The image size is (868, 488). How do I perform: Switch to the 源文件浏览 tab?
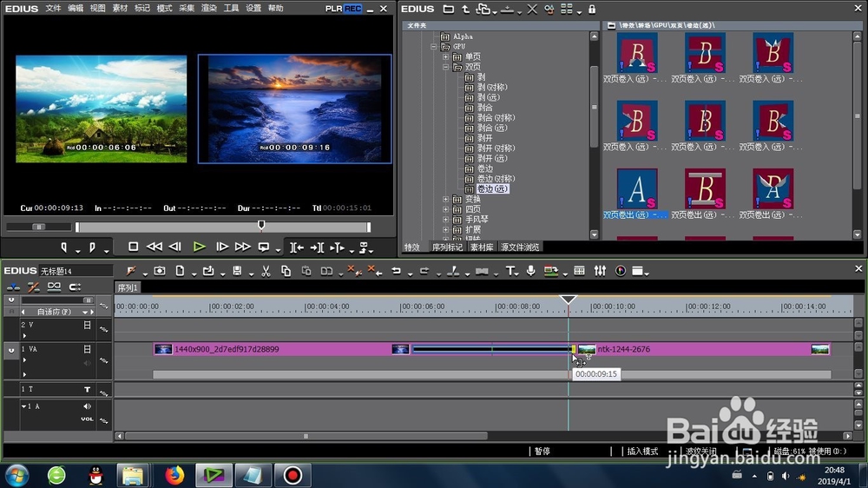[520, 247]
